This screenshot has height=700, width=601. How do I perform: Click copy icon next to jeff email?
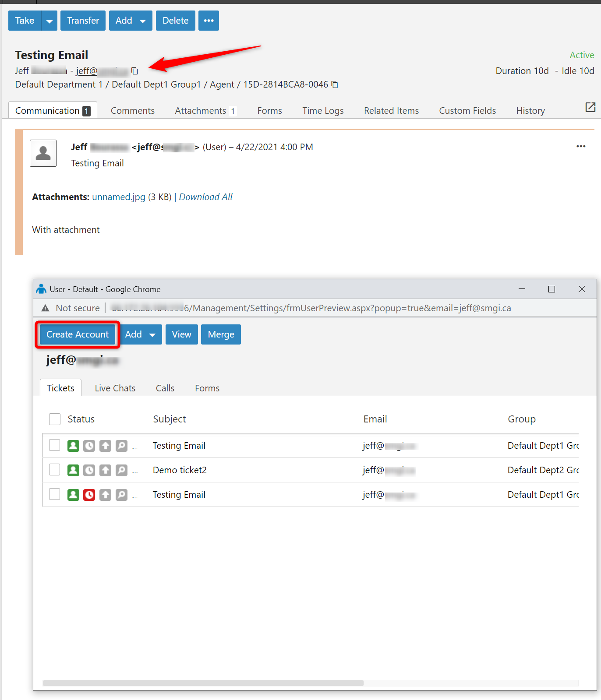(135, 71)
